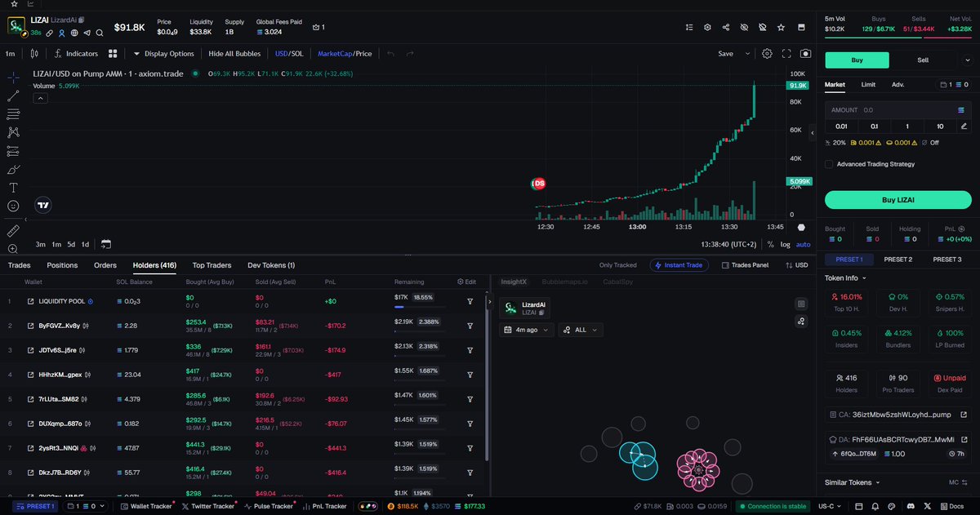Open the ALL filter dropdown

click(x=581, y=330)
